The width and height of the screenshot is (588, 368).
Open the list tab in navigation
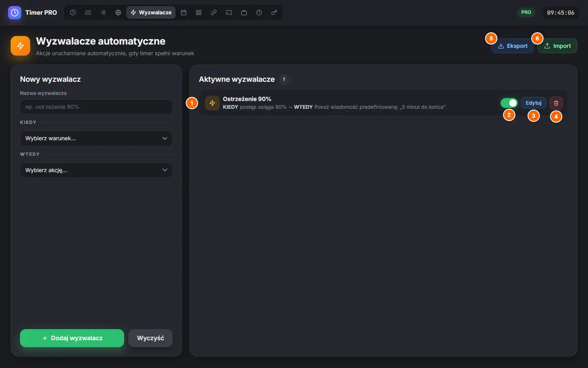(x=103, y=13)
